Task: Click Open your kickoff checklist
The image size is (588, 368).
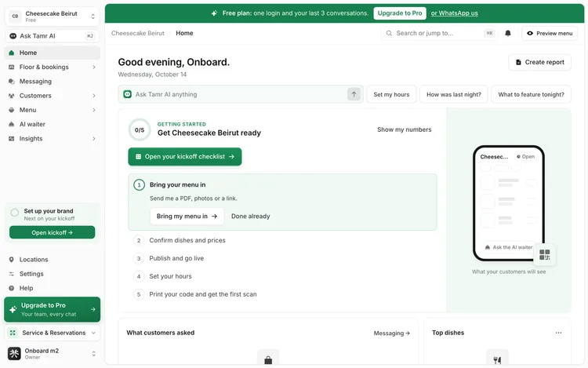Action: (x=185, y=156)
